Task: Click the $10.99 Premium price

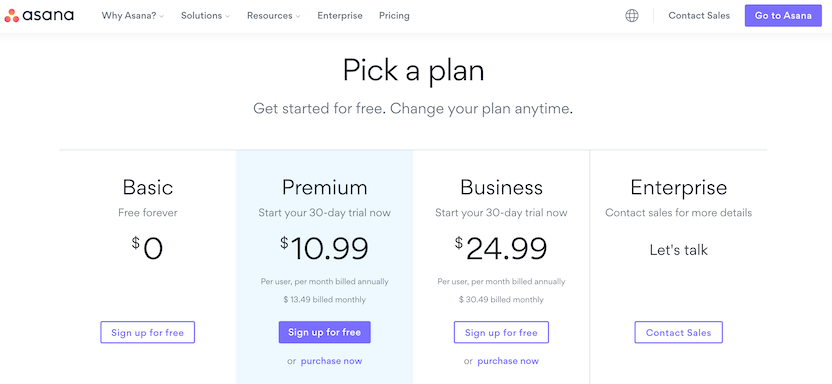Action: point(324,248)
